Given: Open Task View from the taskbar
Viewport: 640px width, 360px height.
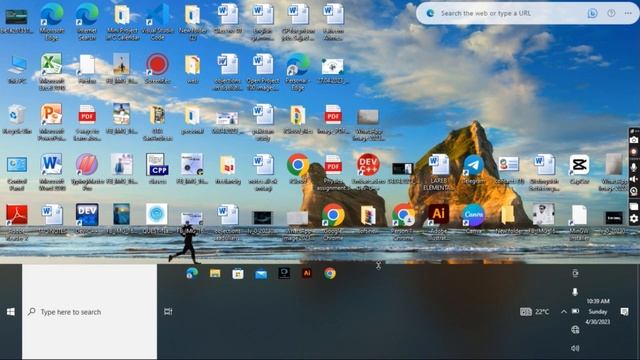Looking at the screenshot, I should coord(168,312).
